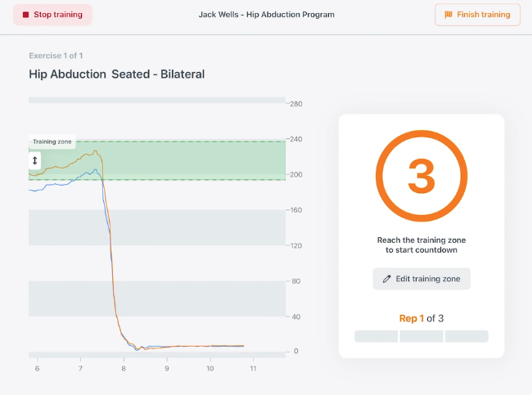
Task: Select the middle rep progress segment
Action: [x=421, y=336]
